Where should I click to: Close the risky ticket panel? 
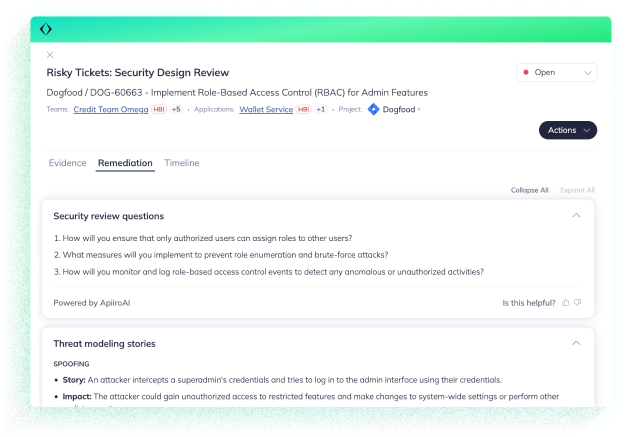click(50, 55)
